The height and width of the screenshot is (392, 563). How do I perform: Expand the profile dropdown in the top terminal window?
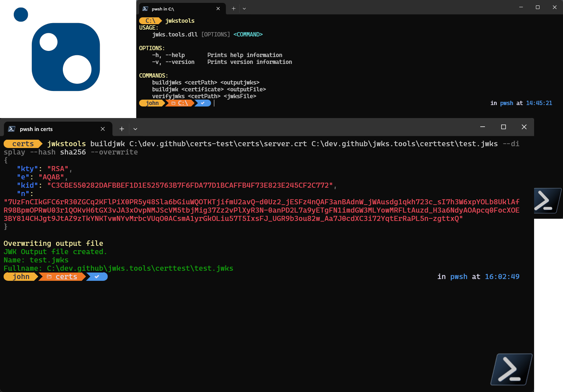tap(244, 9)
